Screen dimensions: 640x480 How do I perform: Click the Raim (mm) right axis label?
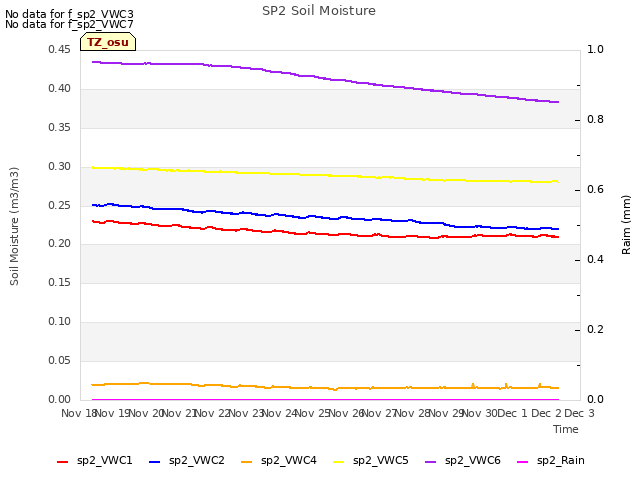tap(626, 225)
